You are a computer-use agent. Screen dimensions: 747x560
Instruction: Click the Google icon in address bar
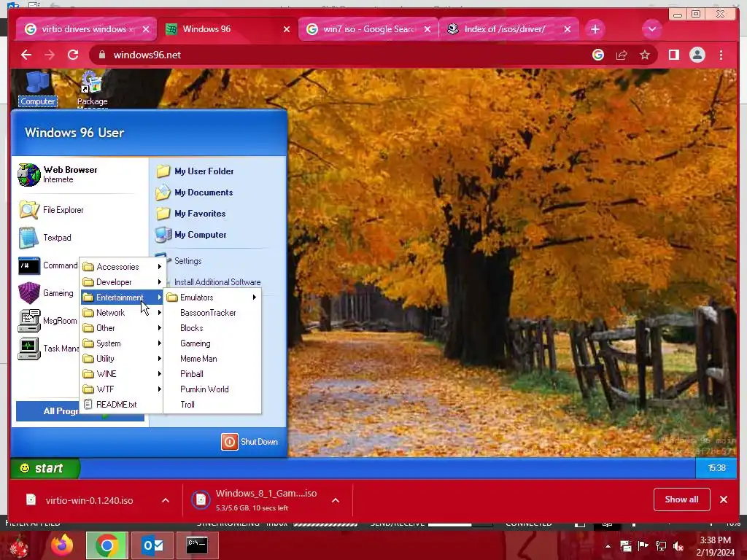point(598,55)
